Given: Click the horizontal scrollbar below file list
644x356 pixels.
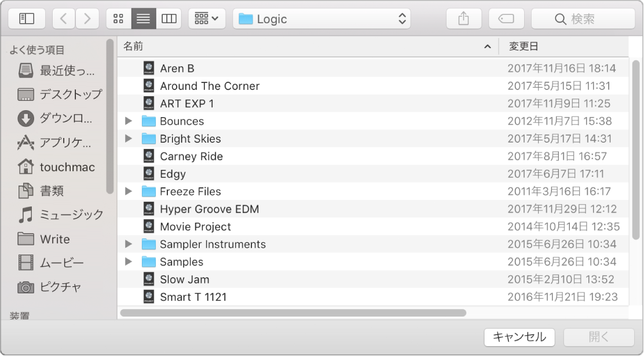Looking at the screenshot, I should click(x=293, y=313).
